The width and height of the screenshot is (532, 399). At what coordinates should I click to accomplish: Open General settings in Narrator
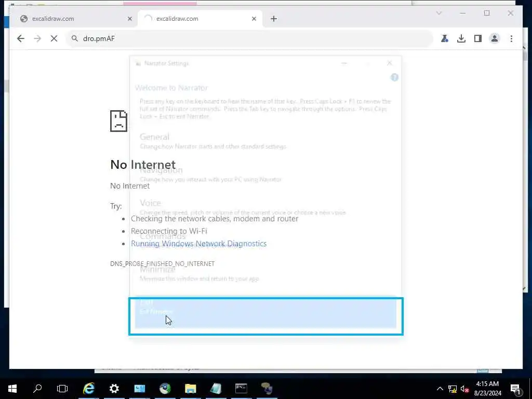pos(265,141)
